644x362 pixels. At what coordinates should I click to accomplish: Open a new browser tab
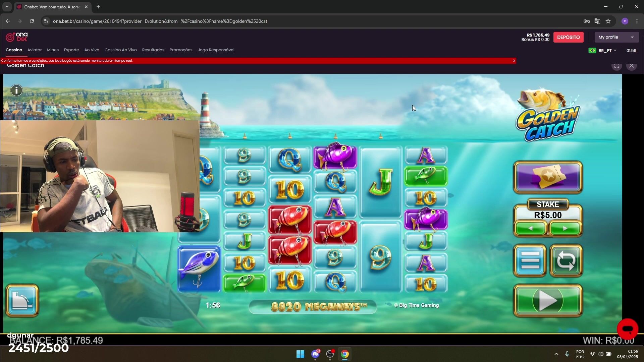pos(98,7)
